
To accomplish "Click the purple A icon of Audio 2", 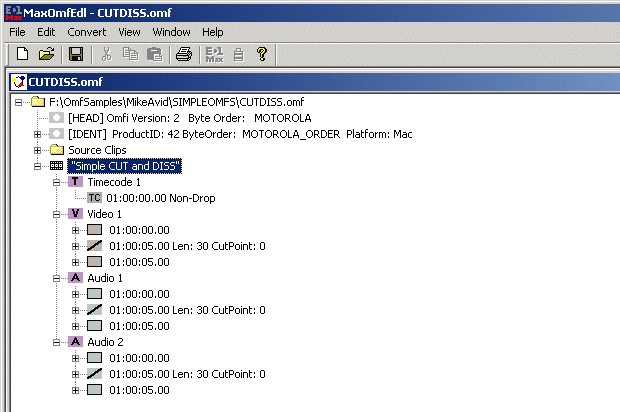I will pyautogui.click(x=75, y=342).
